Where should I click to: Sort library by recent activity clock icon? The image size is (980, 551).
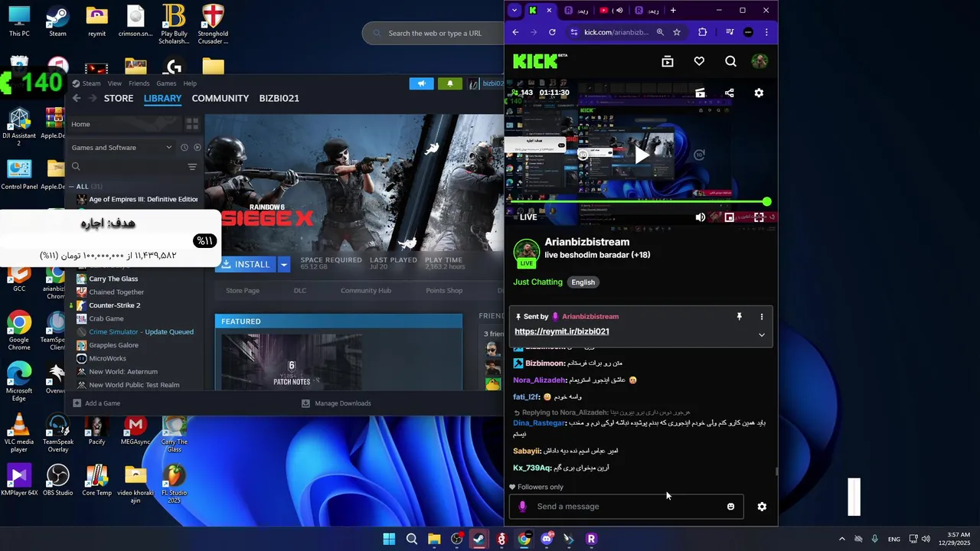point(184,148)
